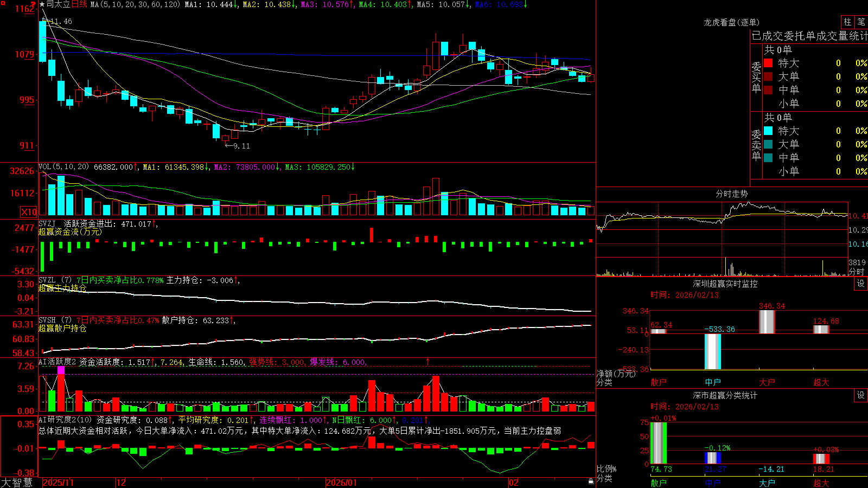Click the 共 0单 count under 委卖单
The width and height of the screenshot is (868, 488).
click(778, 117)
